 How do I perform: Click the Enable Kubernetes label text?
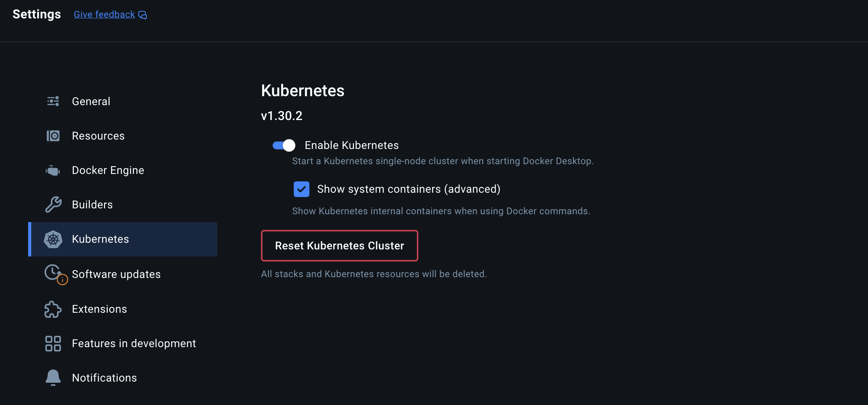point(352,145)
